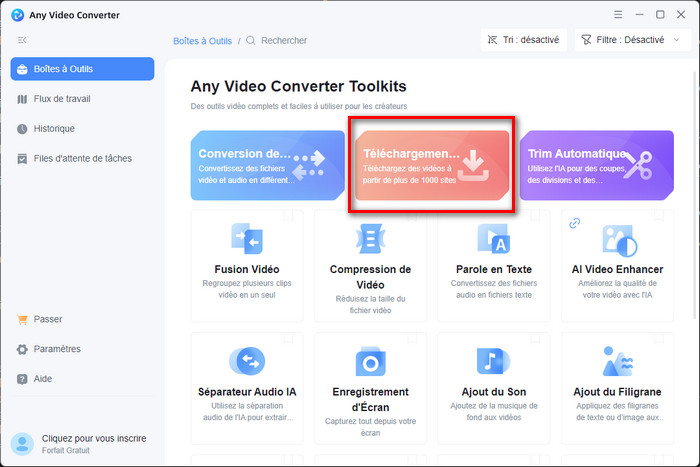Screen dimensions: 700x467
Task: Click Passer purchase option
Action: point(82,319)
